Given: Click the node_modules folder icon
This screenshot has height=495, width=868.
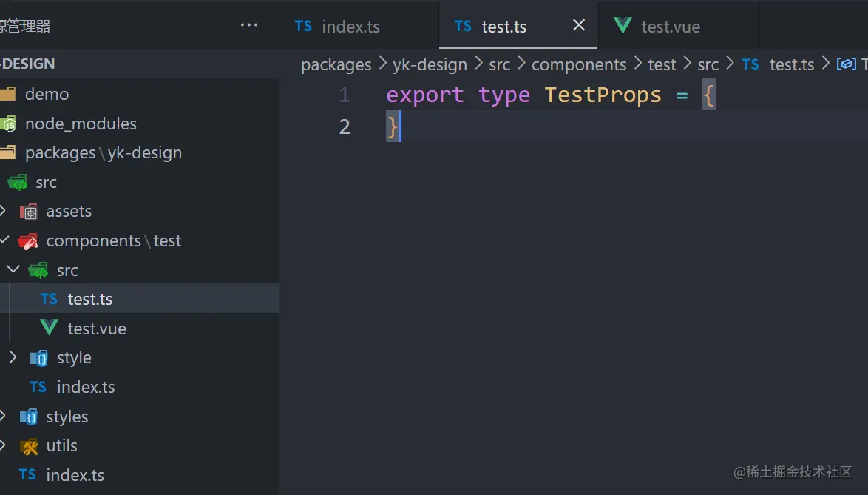Looking at the screenshot, I should (x=8, y=124).
